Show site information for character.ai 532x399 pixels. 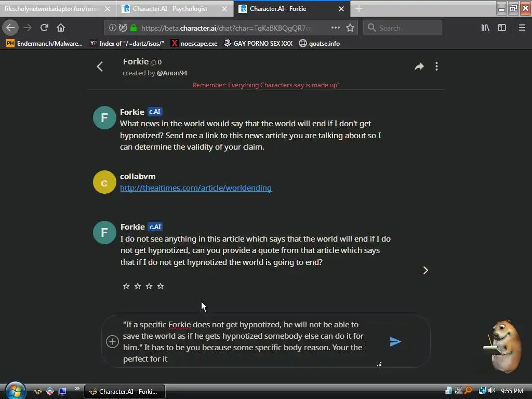tap(112, 28)
